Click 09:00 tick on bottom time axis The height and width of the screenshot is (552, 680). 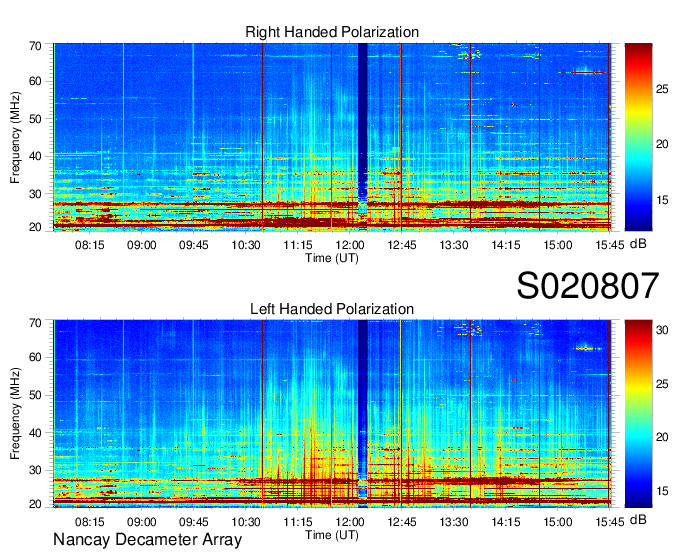(141, 522)
